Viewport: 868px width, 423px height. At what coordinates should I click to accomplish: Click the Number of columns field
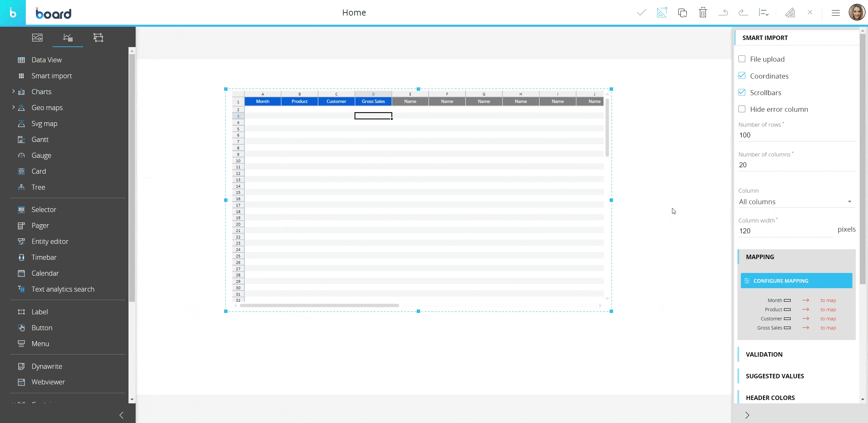pos(797,165)
